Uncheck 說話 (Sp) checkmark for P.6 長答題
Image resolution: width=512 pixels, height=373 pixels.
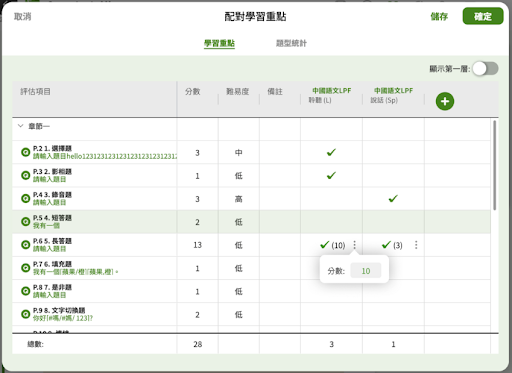tap(386, 245)
